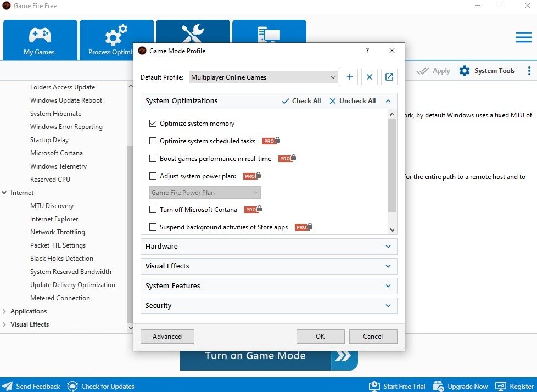Viewport: 537px width, 392px height.
Task: Enable Optimize system scheduled tasks checkbox
Action: (x=153, y=141)
